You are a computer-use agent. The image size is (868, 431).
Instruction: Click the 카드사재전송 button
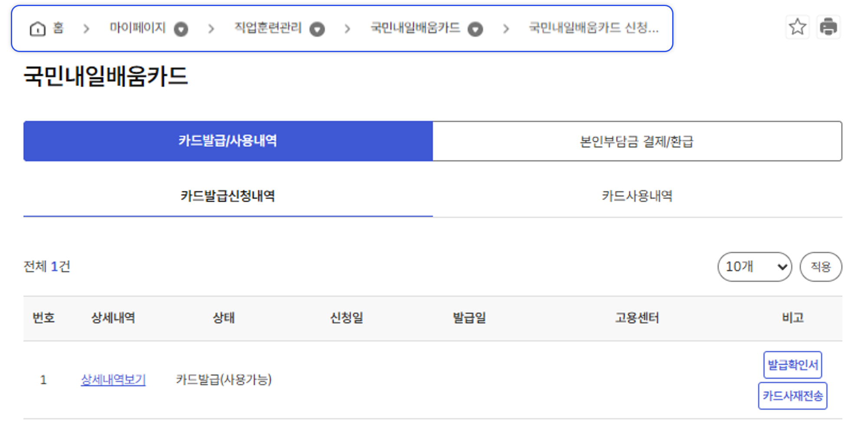792,395
